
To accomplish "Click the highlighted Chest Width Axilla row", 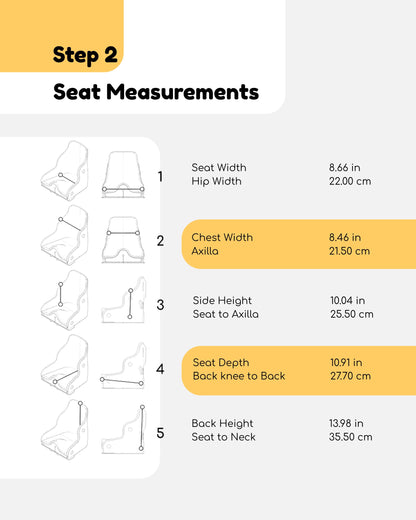I will point(299,244).
